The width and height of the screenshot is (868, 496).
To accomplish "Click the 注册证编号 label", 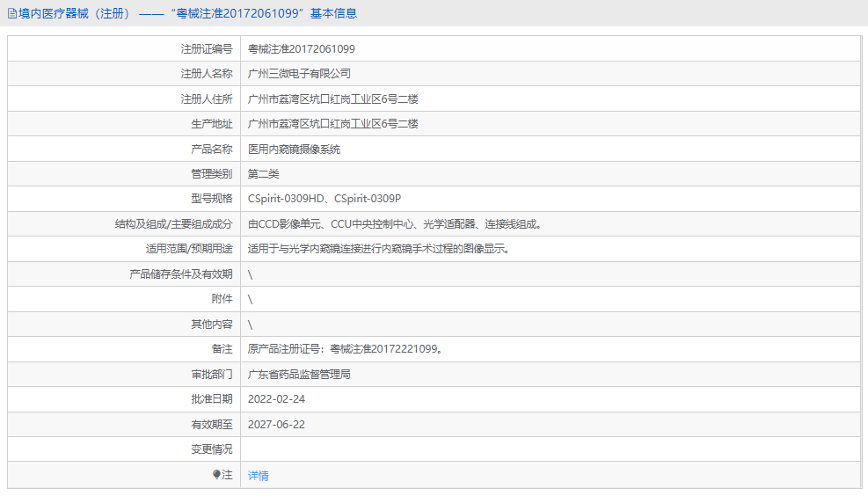I will coord(207,48).
